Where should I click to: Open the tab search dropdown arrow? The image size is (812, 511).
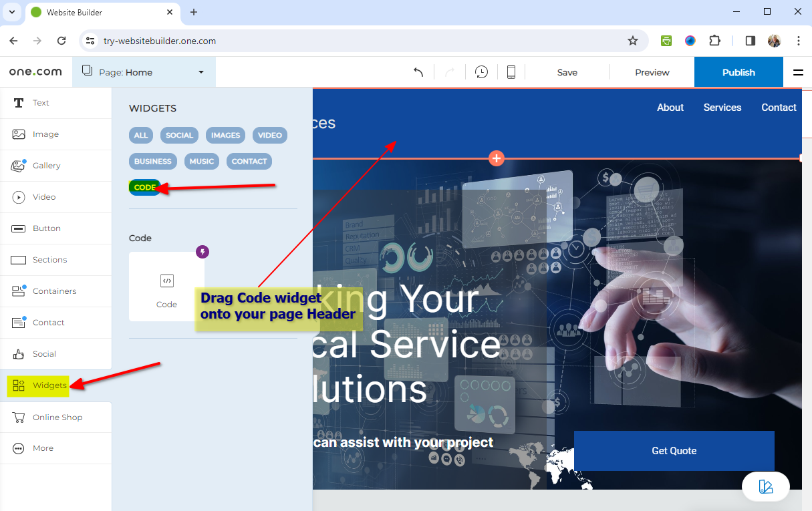point(11,12)
